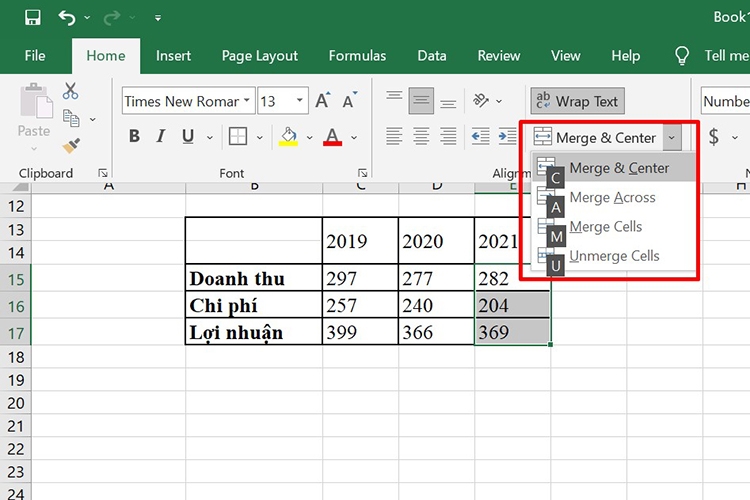The image size is (750, 500).
Task: Open the Customize Quick Access Toolbar menu
Action: click(x=157, y=18)
